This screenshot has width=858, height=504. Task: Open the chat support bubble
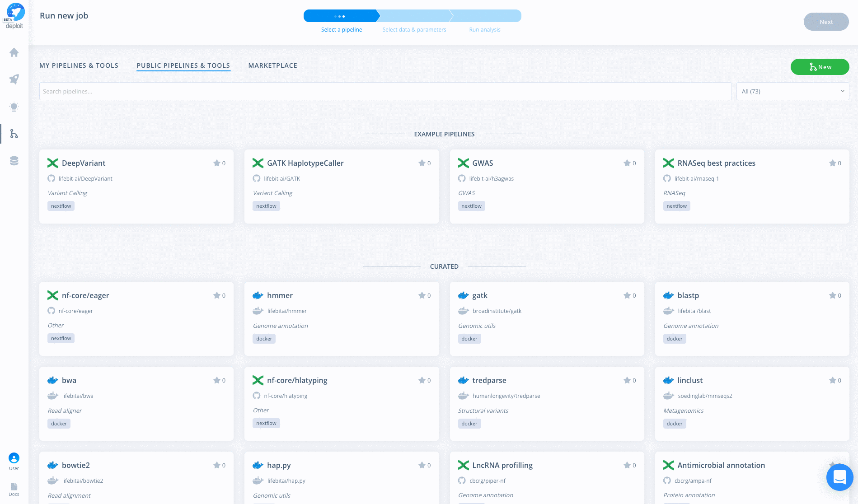click(x=839, y=477)
